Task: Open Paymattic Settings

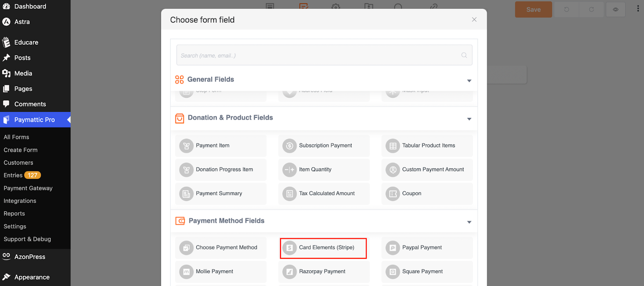Action: (x=15, y=226)
